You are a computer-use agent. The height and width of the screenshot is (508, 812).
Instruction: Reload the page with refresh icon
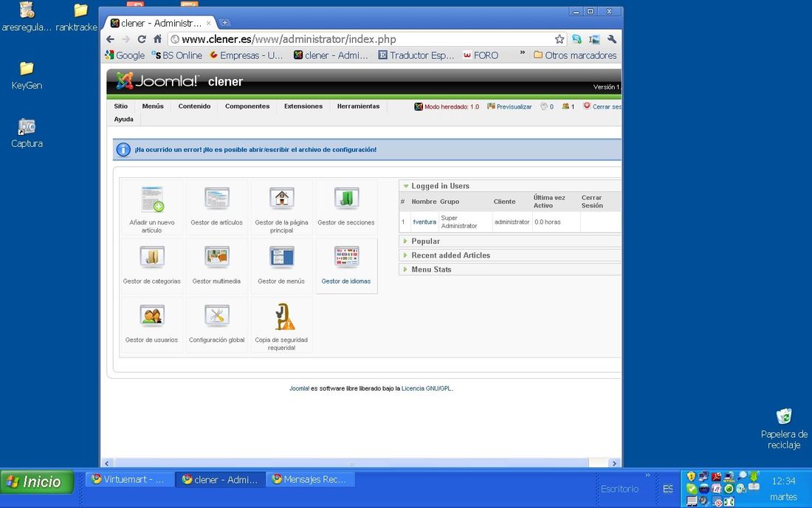pyautogui.click(x=142, y=39)
